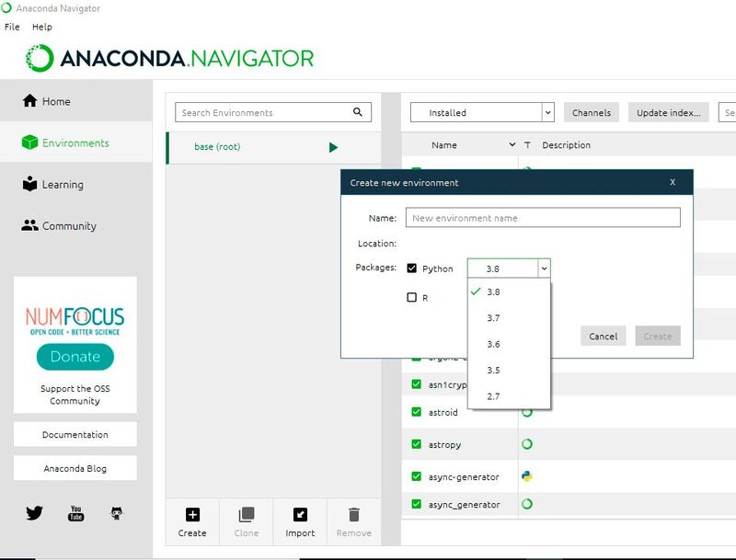
Task: Click the Cancel button
Action: pyautogui.click(x=604, y=336)
